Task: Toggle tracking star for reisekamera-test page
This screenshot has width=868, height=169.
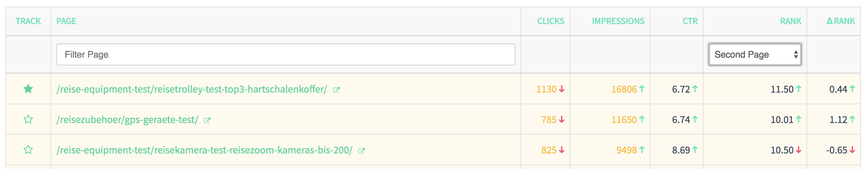Action: [x=28, y=150]
